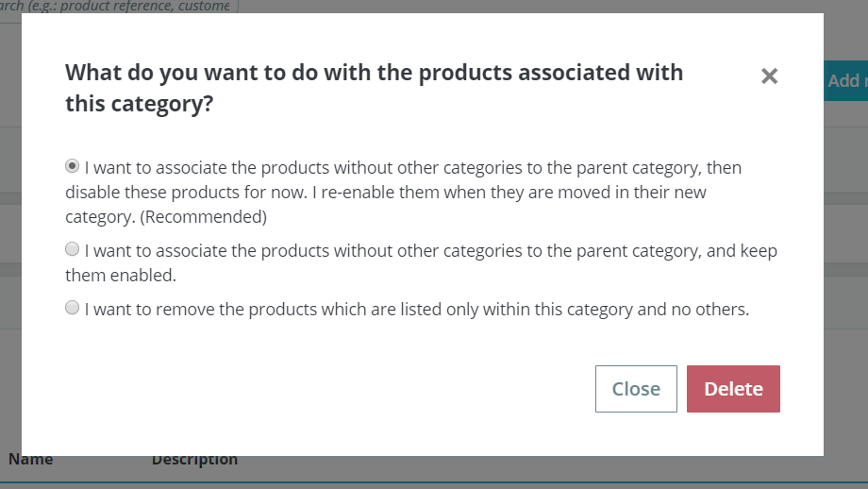Click the Description column header

point(194,462)
